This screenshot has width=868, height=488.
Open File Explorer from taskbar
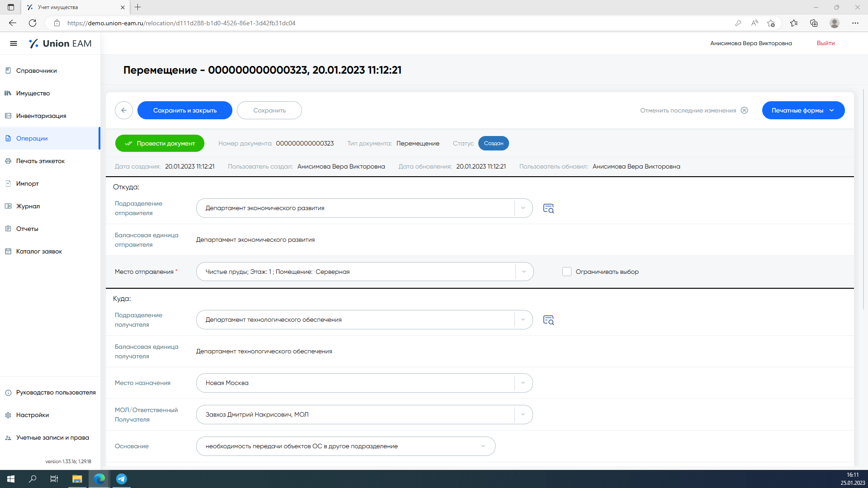[77, 479]
